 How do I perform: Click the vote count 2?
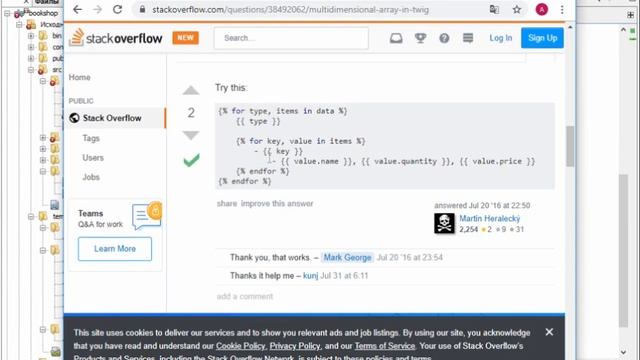[191, 113]
